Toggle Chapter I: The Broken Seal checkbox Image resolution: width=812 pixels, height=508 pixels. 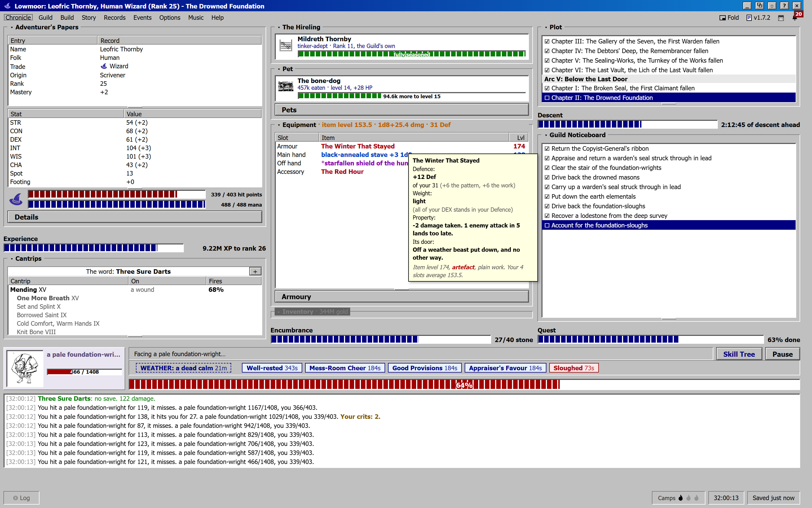(x=547, y=88)
